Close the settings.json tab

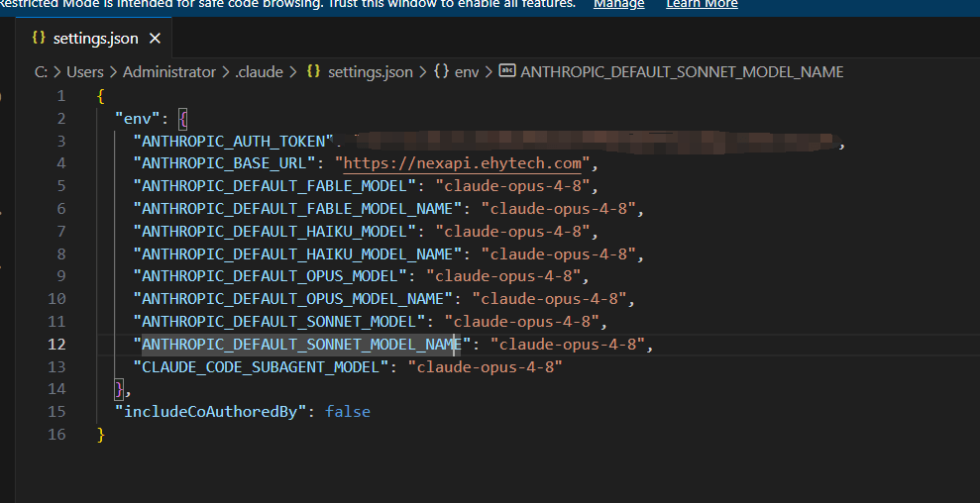tap(155, 39)
